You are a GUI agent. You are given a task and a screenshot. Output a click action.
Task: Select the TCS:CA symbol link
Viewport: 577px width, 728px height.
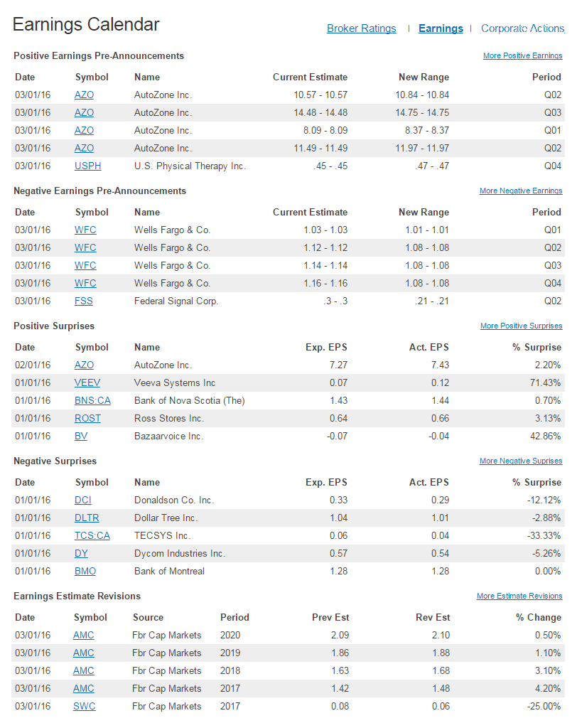[92, 535]
